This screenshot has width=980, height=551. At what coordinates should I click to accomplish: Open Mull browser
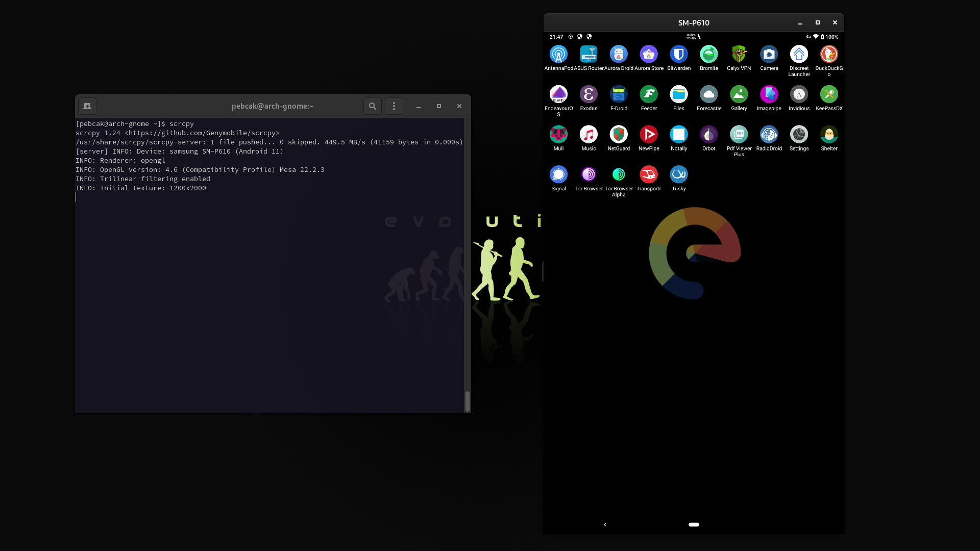click(x=558, y=135)
